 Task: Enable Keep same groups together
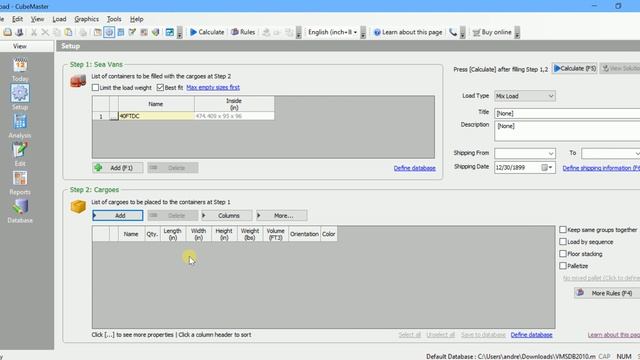click(563, 230)
